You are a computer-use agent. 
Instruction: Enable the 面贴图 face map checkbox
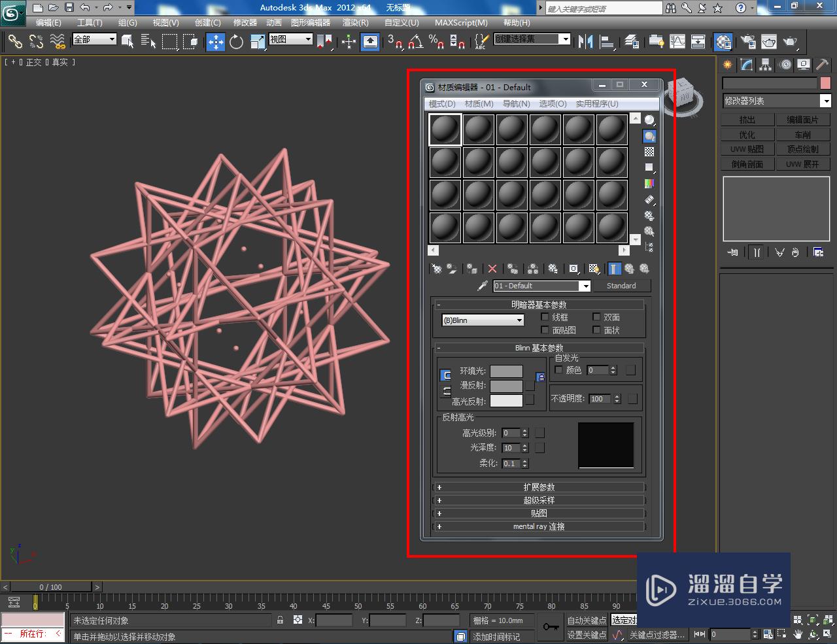545,330
